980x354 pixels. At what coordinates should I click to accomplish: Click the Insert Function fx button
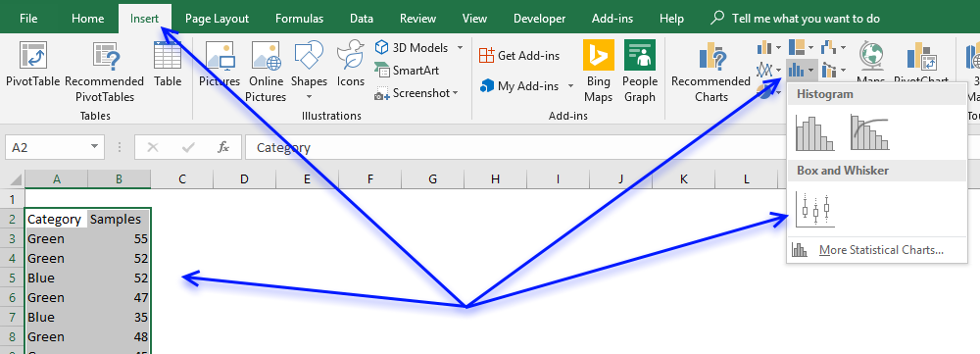point(223,148)
